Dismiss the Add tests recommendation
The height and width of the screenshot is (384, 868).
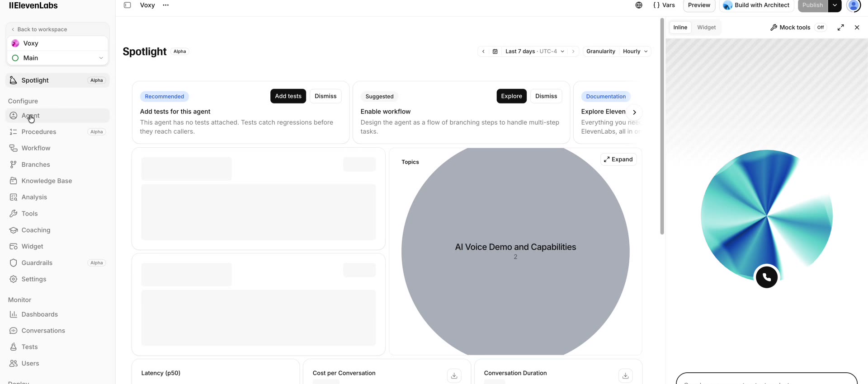325,96
